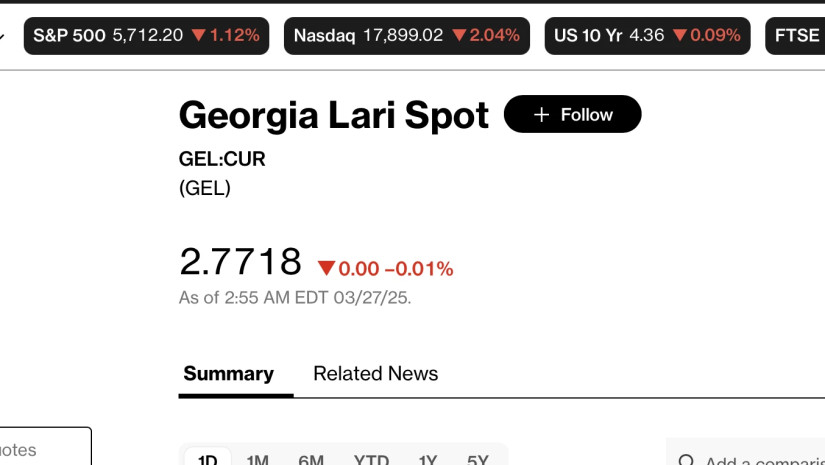This screenshot has width=825, height=465.
Task: Follow Georgia Lari Spot with plus button
Action: click(572, 115)
